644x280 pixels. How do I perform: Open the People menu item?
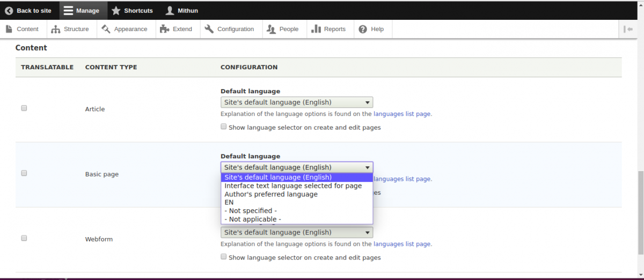click(283, 29)
